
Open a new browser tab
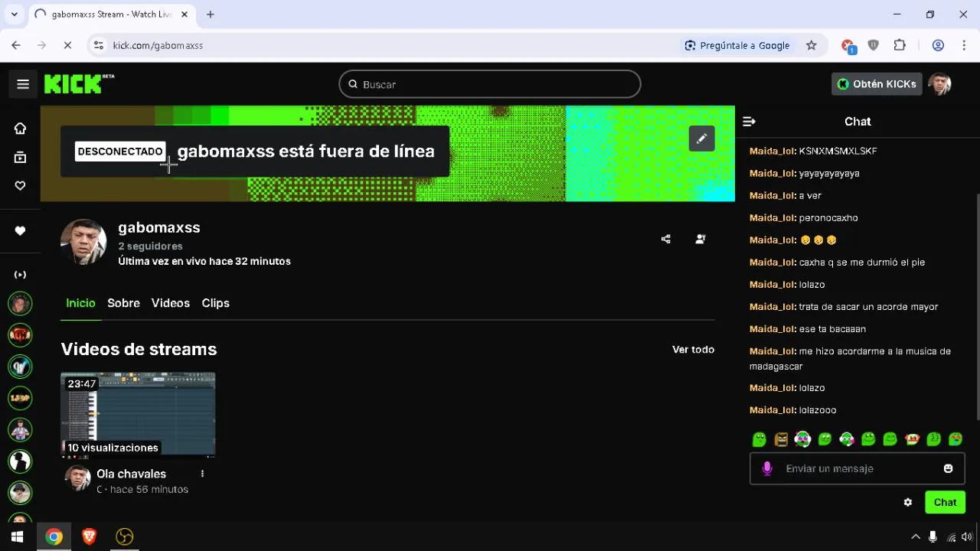pyautogui.click(x=211, y=15)
